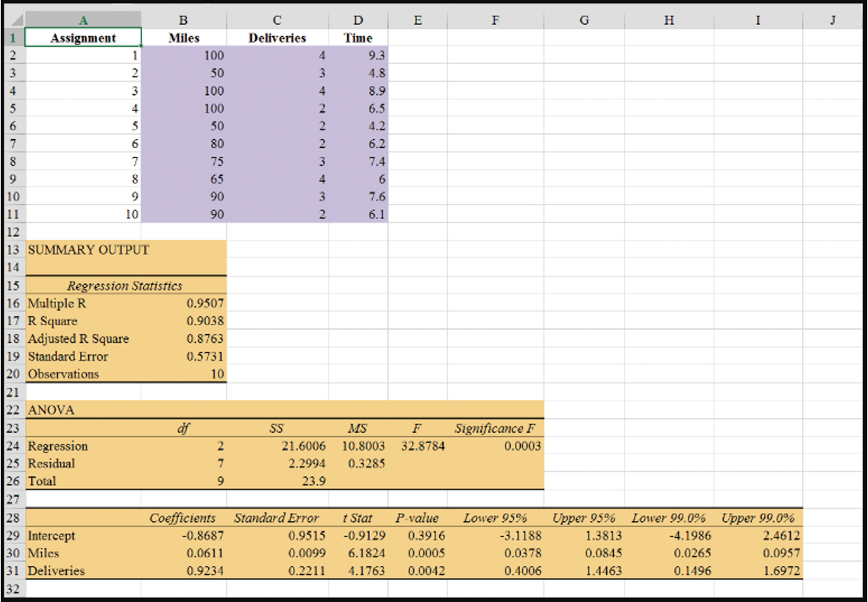Select column header J
The image size is (868, 602).
pos(832,20)
